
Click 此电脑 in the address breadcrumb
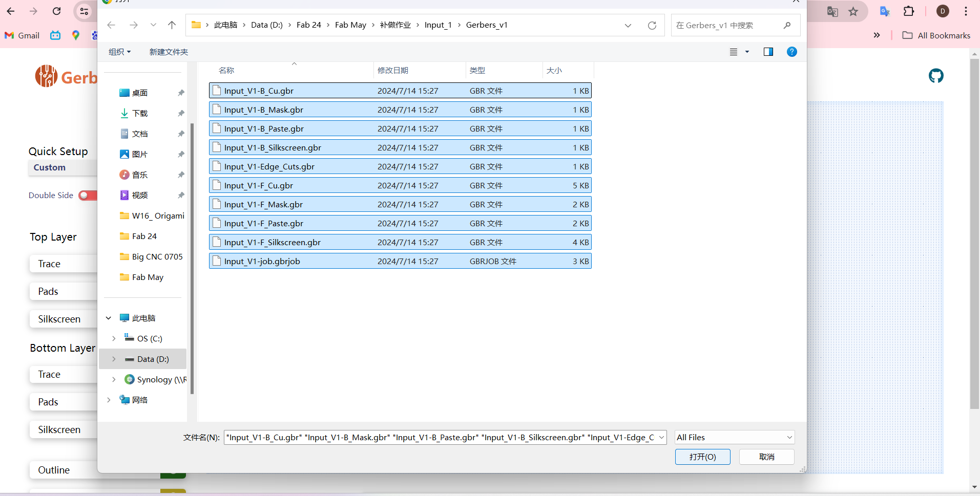pyautogui.click(x=225, y=25)
